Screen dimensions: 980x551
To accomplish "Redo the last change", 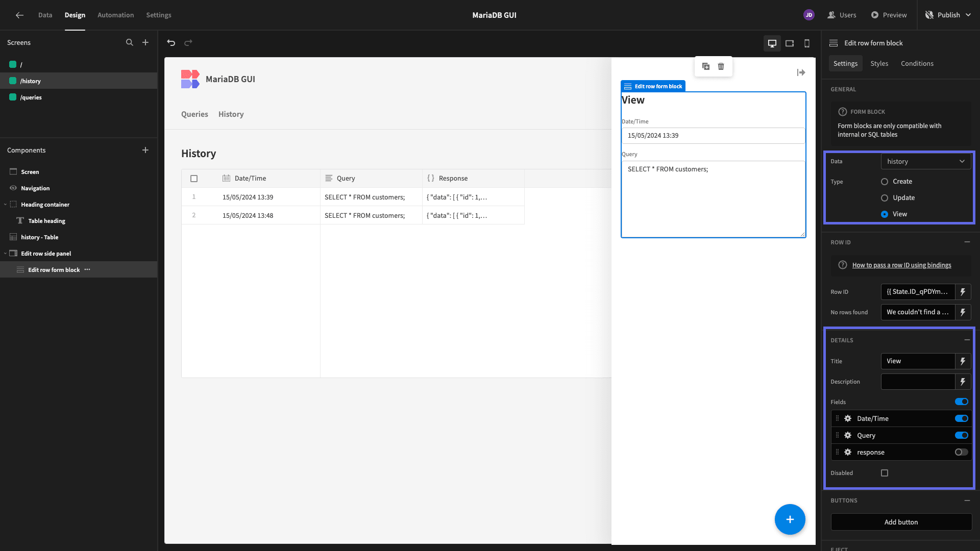I will tap(188, 43).
